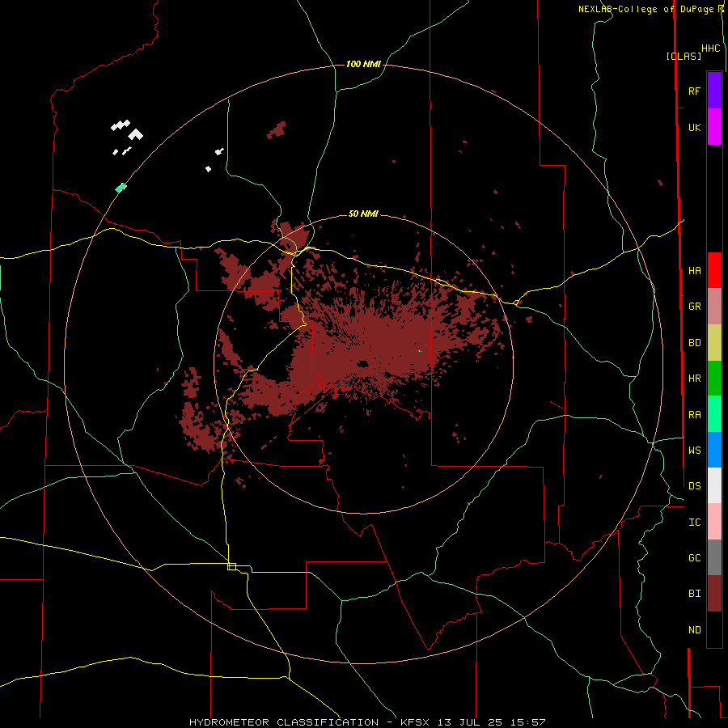The height and width of the screenshot is (728, 728).
Task: Click the GR legend label
Action: [x=694, y=307]
